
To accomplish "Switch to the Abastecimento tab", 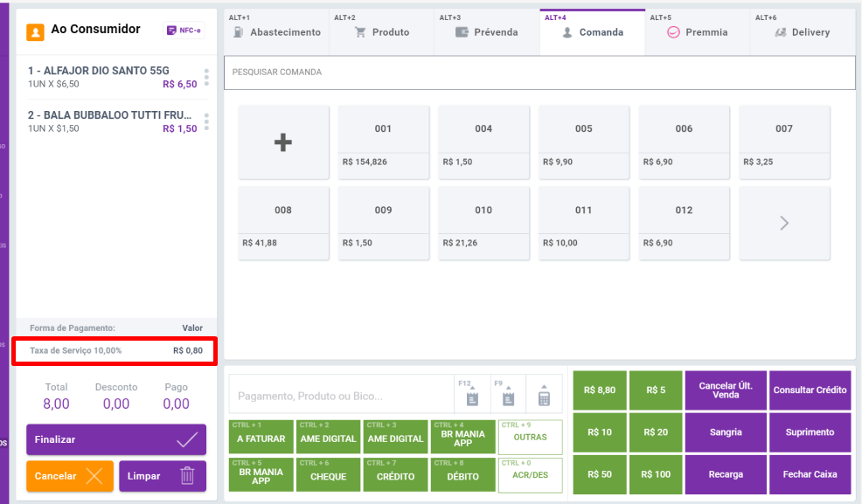I will tap(276, 32).
